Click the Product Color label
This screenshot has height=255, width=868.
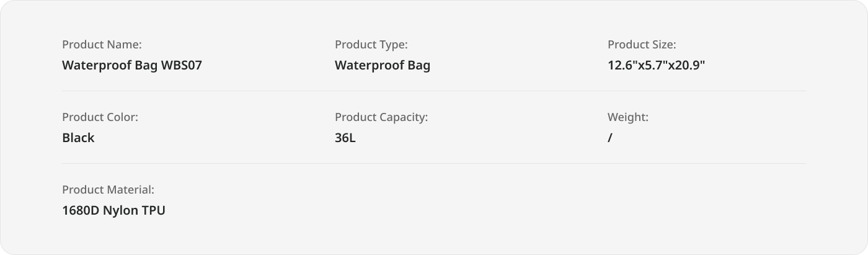(x=100, y=117)
